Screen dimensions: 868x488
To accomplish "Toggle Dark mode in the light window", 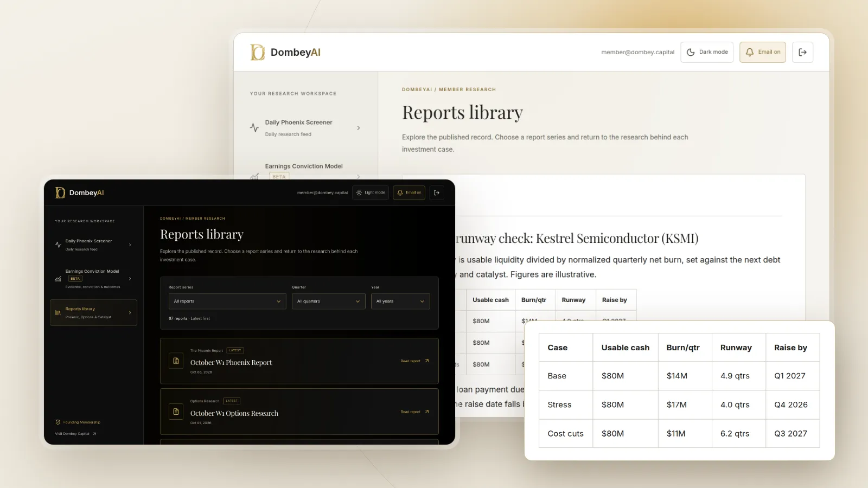I will click(x=707, y=52).
